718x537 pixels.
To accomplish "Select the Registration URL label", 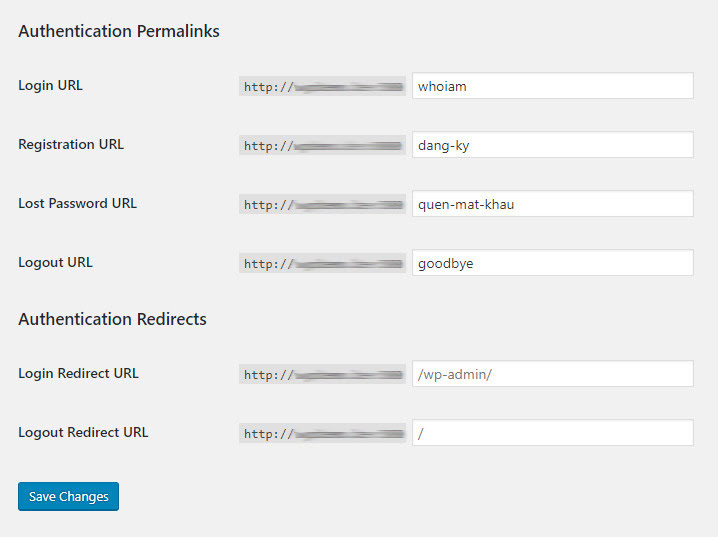I will click(x=71, y=144).
